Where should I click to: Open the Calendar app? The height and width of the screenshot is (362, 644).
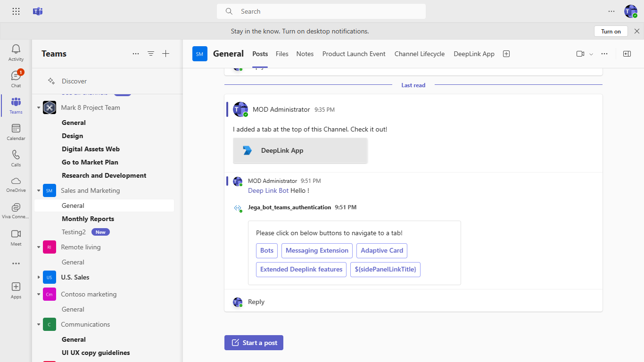click(x=16, y=132)
